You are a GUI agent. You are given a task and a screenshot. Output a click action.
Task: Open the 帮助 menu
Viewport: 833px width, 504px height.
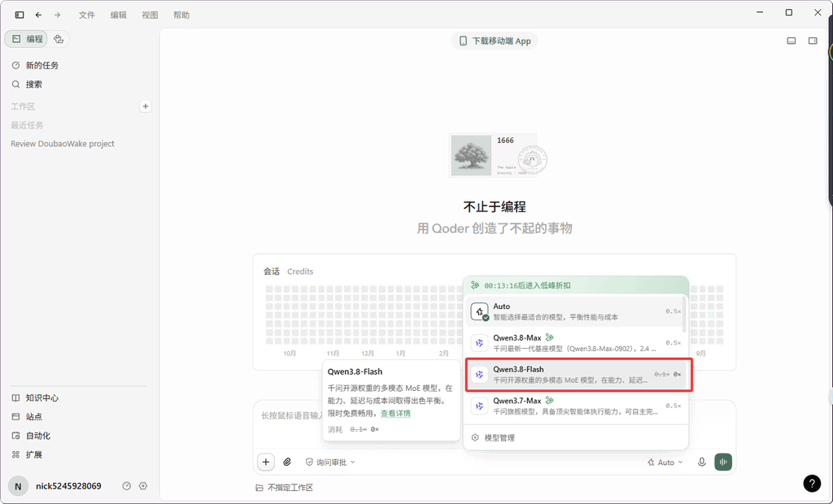point(181,15)
